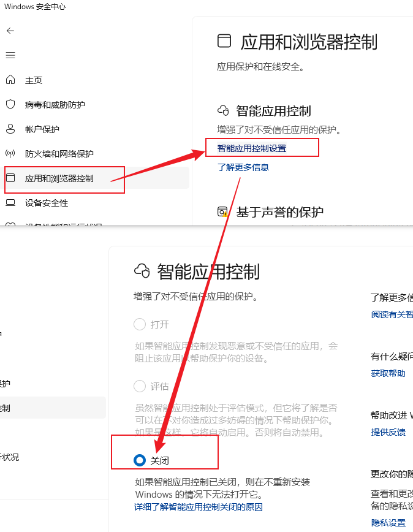Click the reputation-based protection warning icon
Screen dimensions: 413x532
pos(222,211)
